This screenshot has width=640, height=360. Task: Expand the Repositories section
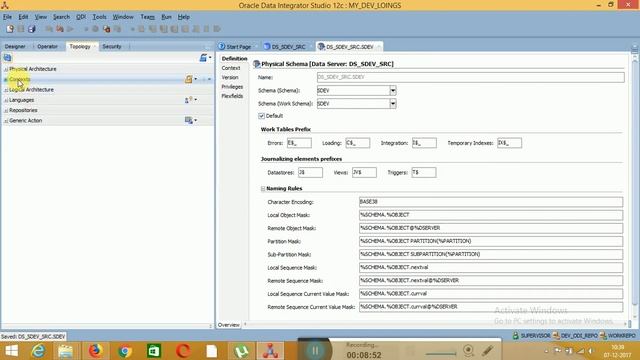tap(6, 111)
